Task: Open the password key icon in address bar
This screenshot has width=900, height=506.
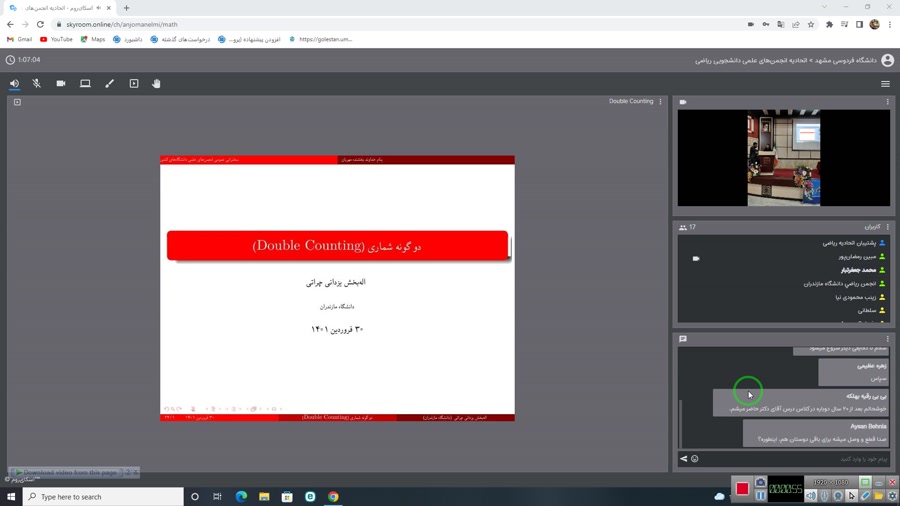Action: tap(766, 25)
